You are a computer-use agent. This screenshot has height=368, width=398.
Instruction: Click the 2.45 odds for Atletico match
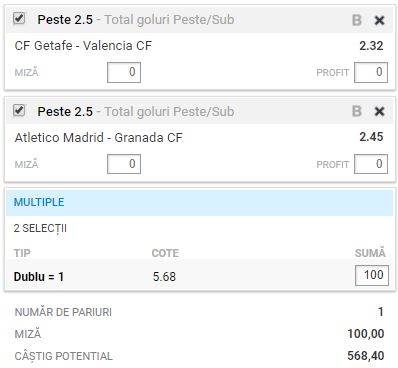371,137
